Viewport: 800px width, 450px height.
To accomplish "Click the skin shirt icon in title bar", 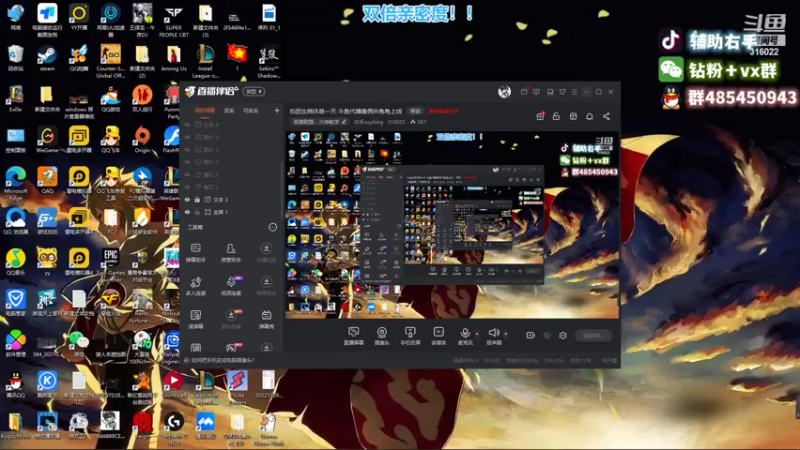I will (x=562, y=92).
